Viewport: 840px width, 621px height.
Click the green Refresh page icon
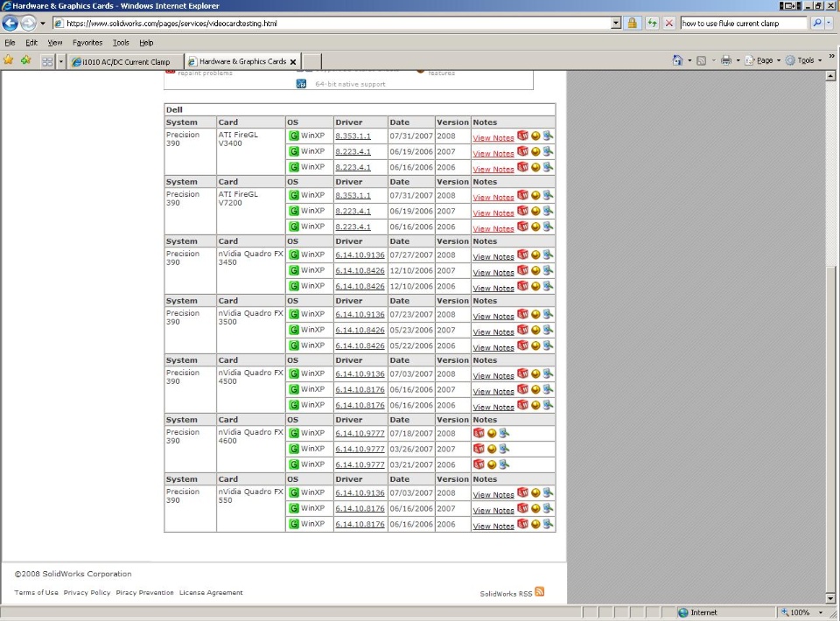tap(651, 23)
